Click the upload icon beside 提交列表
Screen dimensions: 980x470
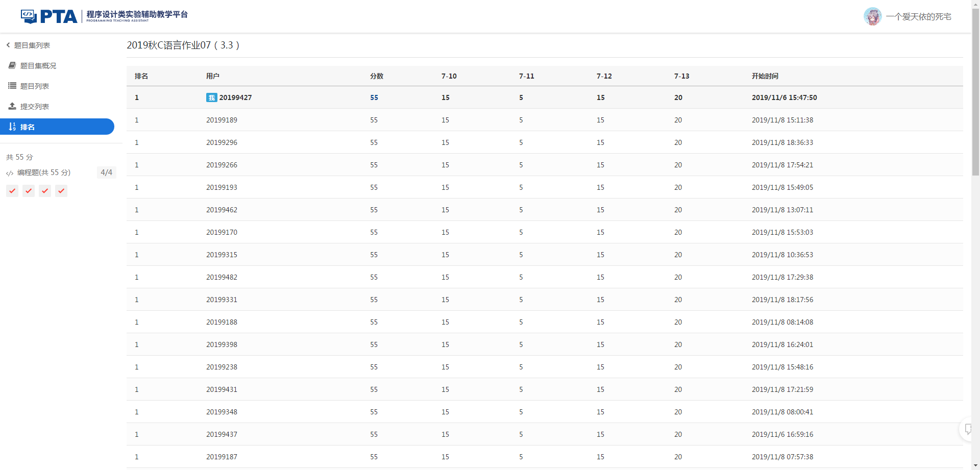coord(12,106)
